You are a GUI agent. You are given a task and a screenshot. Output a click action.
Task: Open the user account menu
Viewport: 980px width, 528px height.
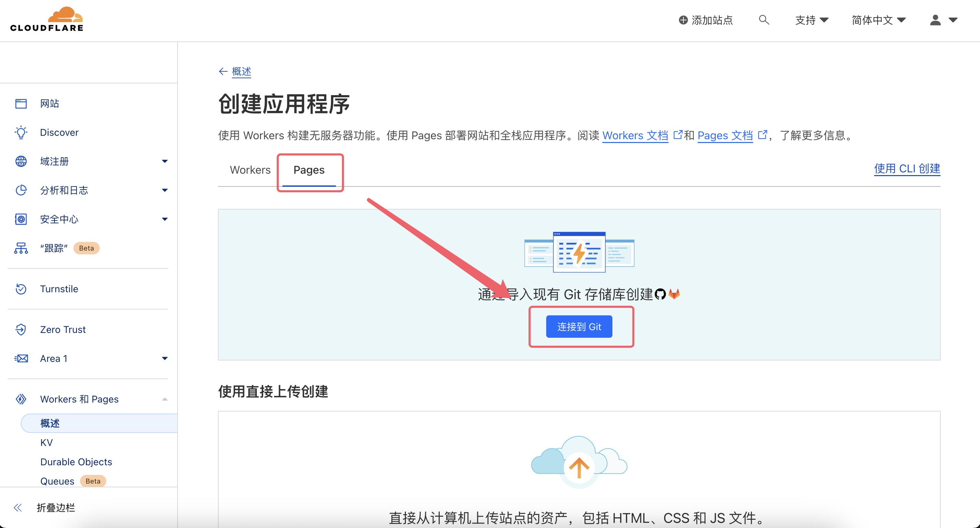[x=943, y=20]
